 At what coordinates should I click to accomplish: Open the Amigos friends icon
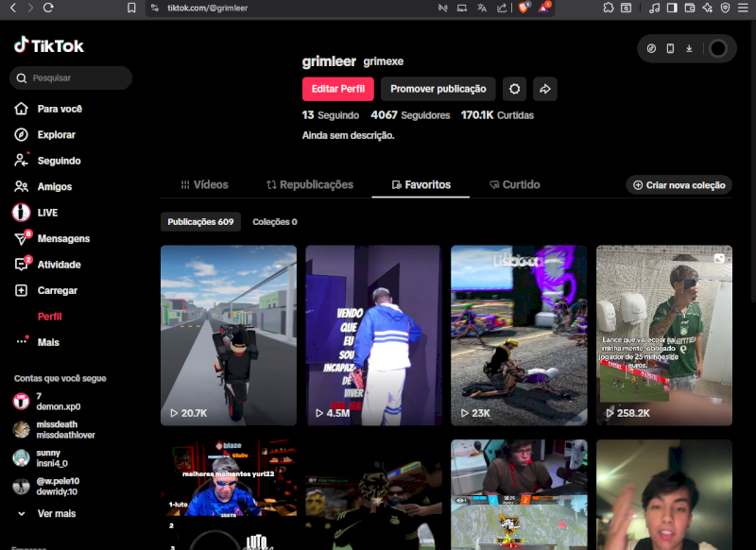click(x=21, y=187)
